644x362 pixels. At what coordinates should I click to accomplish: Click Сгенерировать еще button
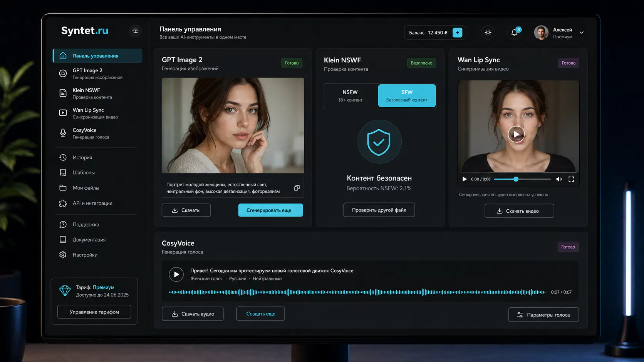tap(270, 210)
